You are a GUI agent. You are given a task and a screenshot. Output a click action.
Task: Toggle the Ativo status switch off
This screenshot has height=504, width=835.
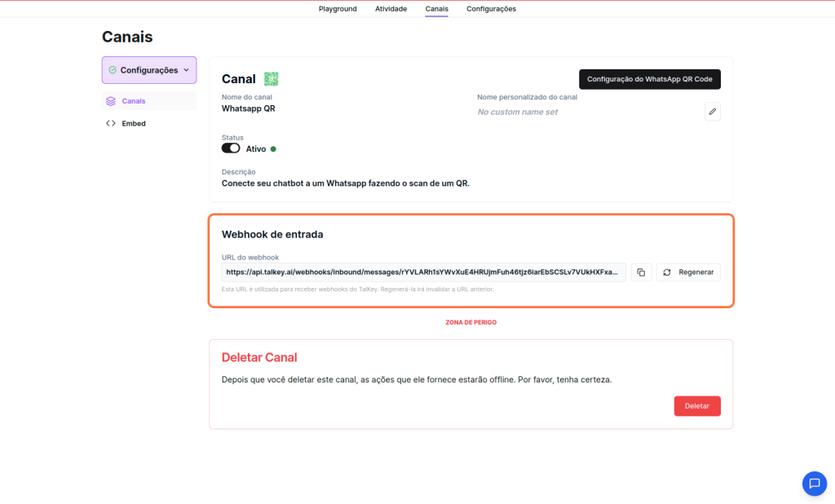(x=231, y=148)
